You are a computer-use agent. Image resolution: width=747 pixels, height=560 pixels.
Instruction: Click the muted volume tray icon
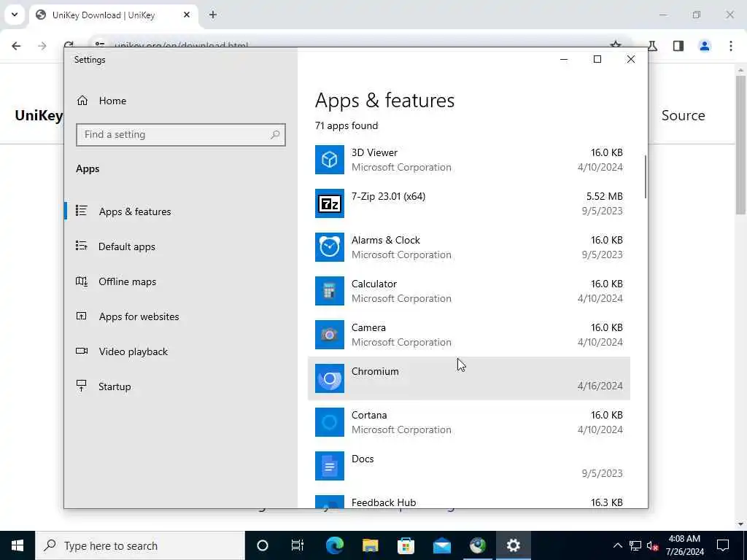(652, 546)
